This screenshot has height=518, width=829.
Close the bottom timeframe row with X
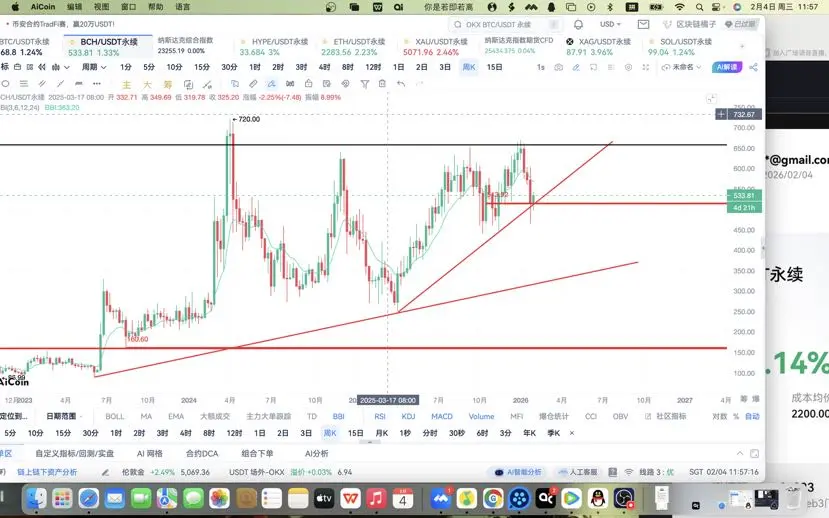click(x=572, y=433)
